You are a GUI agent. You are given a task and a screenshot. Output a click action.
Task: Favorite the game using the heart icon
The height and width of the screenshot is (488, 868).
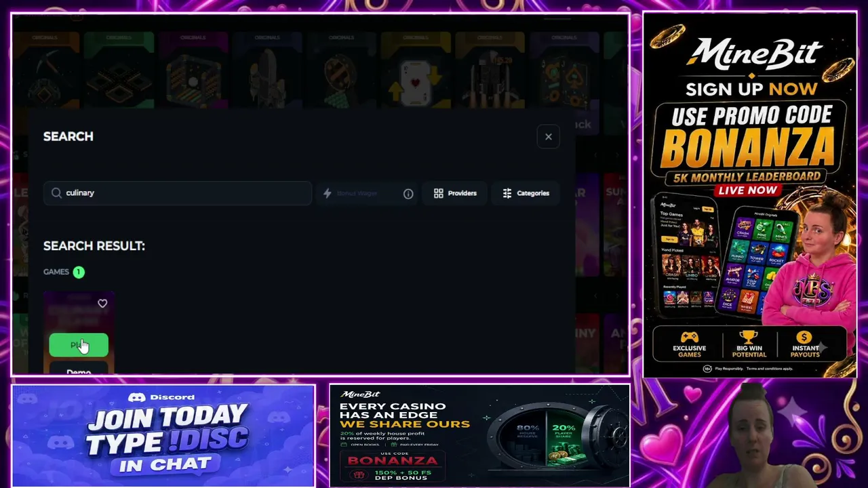pyautogui.click(x=102, y=304)
